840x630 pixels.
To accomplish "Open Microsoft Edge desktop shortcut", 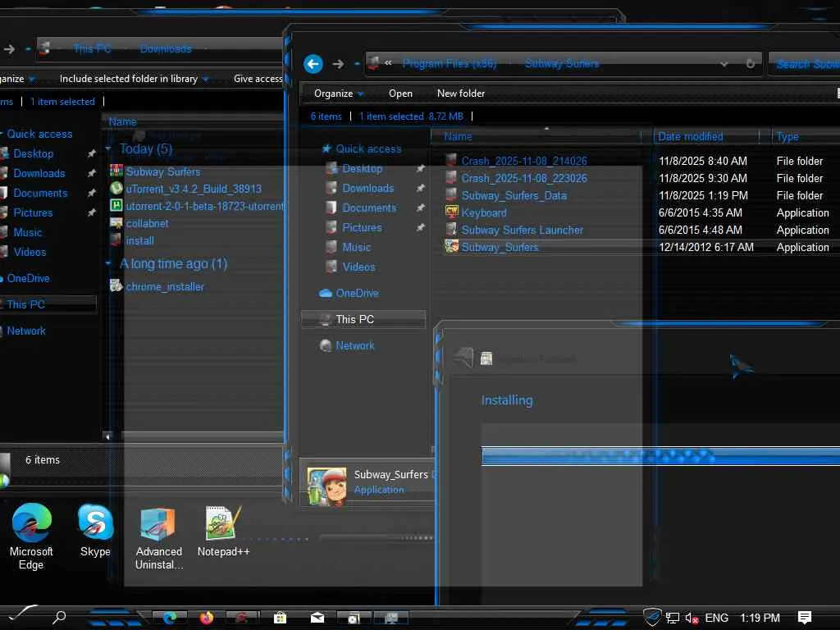I will [32, 536].
